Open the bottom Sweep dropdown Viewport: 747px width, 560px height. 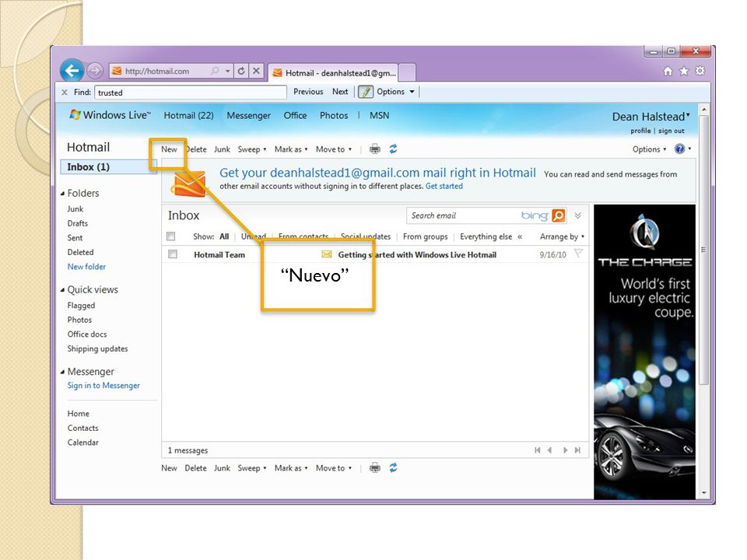(252, 468)
